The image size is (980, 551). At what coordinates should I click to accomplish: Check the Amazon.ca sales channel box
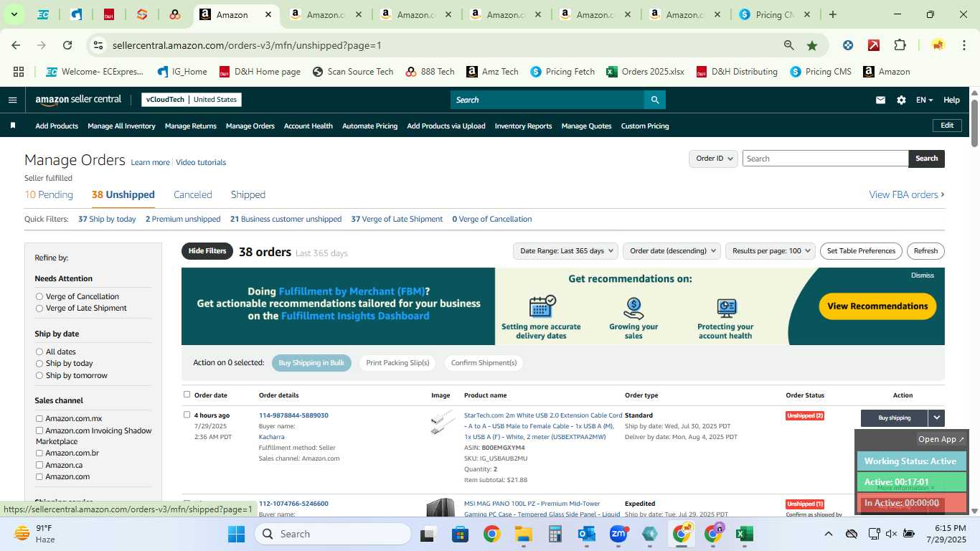39,465
